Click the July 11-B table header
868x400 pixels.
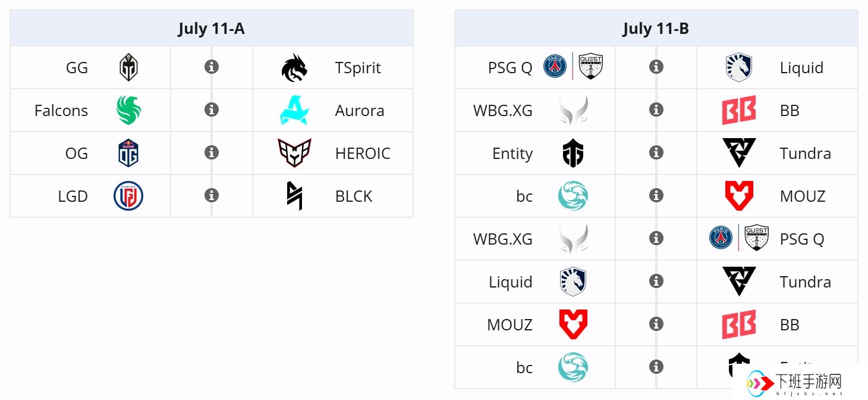click(x=656, y=28)
